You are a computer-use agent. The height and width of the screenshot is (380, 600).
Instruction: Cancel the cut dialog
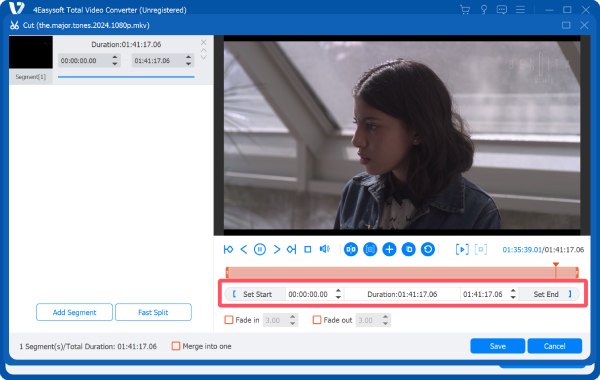[x=554, y=346]
